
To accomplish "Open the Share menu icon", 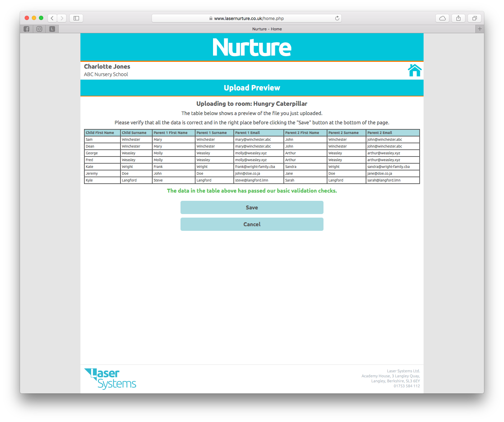I will (458, 18).
